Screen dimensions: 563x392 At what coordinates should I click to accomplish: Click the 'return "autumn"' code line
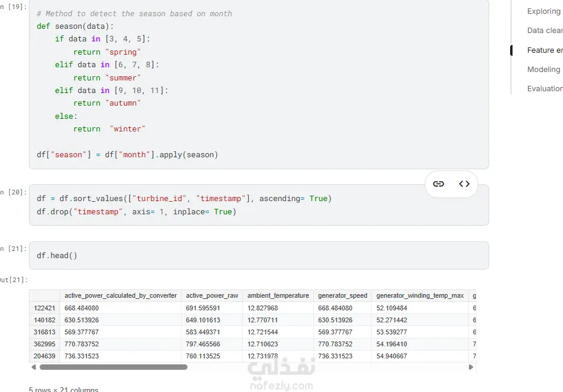point(107,103)
